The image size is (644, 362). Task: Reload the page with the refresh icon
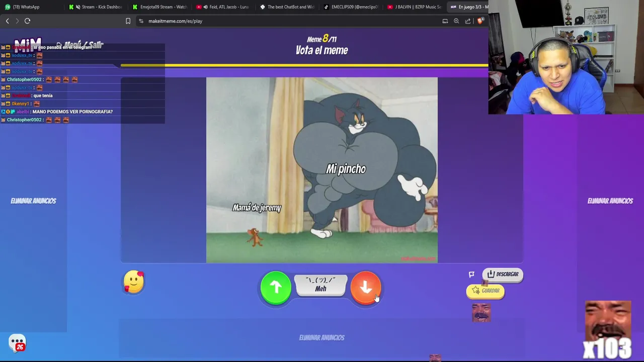pos(27,21)
